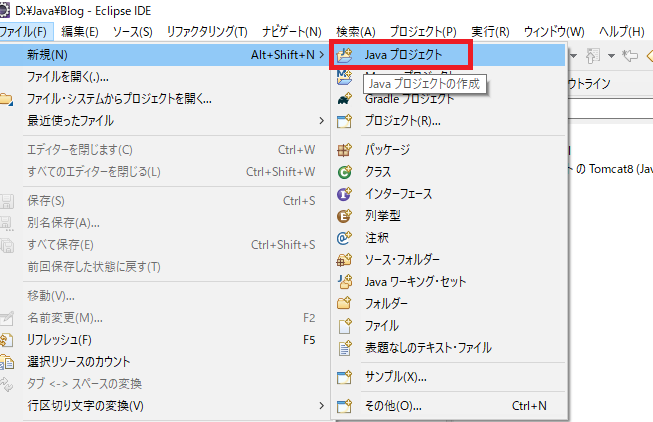Image resolution: width=653 pixels, height=422 pixels.
Task: Click the new file icon beside ファイル
Action: pyautogui.click(x=344, y=326)
